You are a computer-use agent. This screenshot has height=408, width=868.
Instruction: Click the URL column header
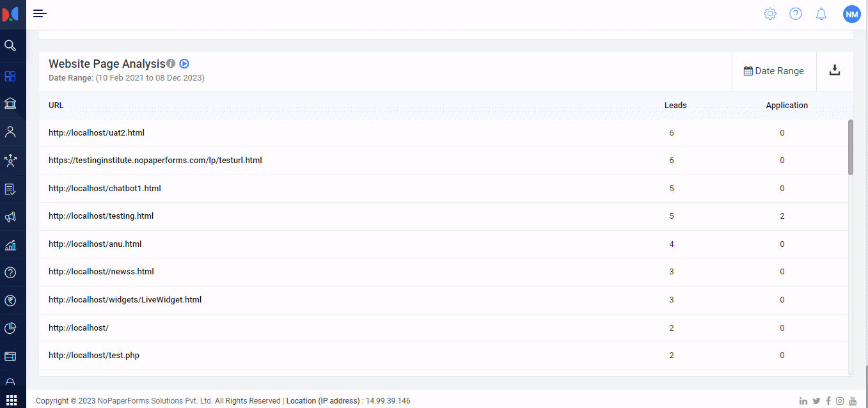coord(56,106)
